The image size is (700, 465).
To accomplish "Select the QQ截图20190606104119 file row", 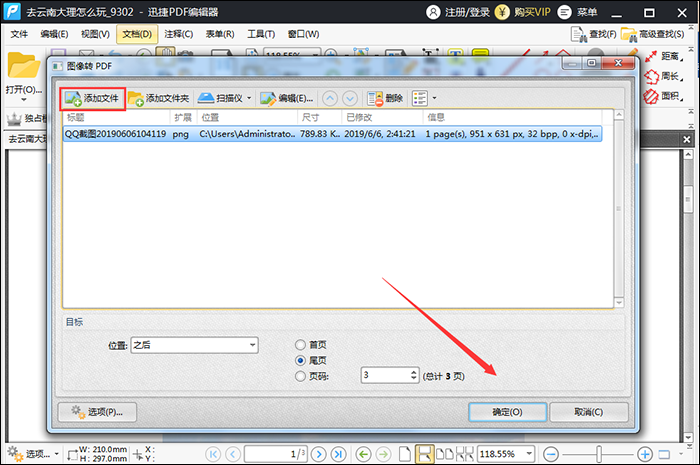I will tap(333, 134).
